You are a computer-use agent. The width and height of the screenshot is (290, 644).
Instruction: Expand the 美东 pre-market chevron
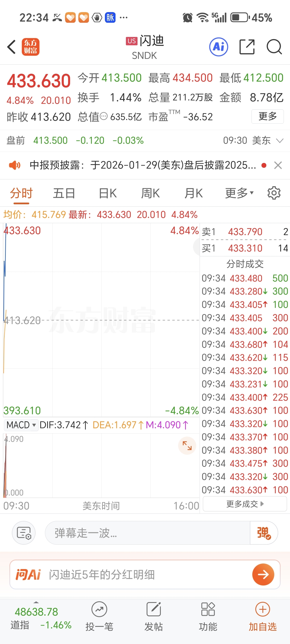280,140
